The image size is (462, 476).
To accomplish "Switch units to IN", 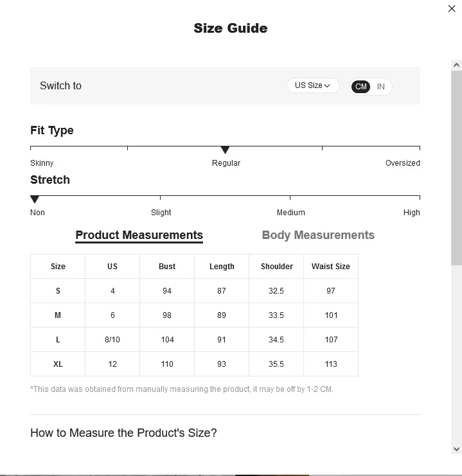I will pos(380,87).
